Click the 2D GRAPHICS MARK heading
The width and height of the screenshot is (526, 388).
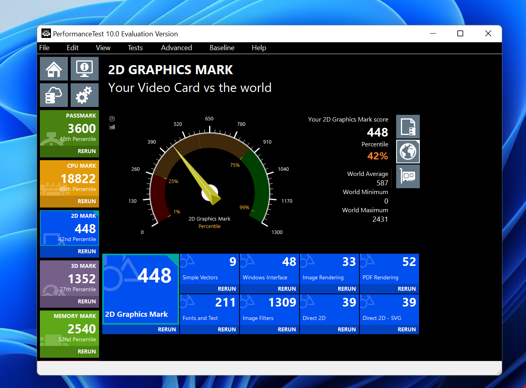click(x=170, y=70)
